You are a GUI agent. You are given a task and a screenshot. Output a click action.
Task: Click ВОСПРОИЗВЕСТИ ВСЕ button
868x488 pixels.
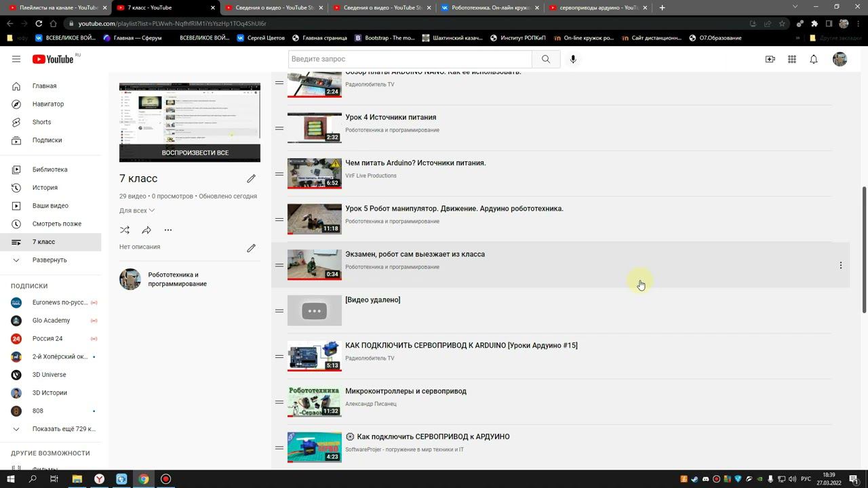pos(190,153)
